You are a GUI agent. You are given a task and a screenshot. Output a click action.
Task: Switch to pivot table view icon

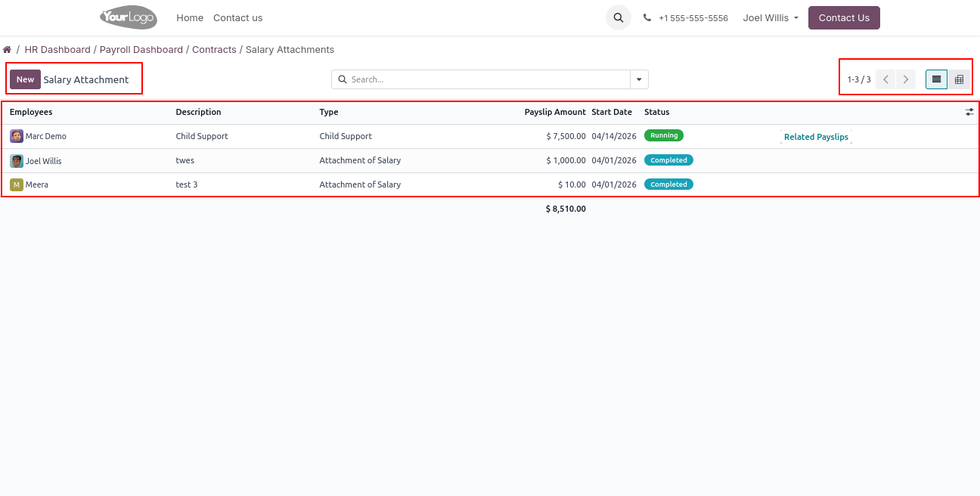959,79
